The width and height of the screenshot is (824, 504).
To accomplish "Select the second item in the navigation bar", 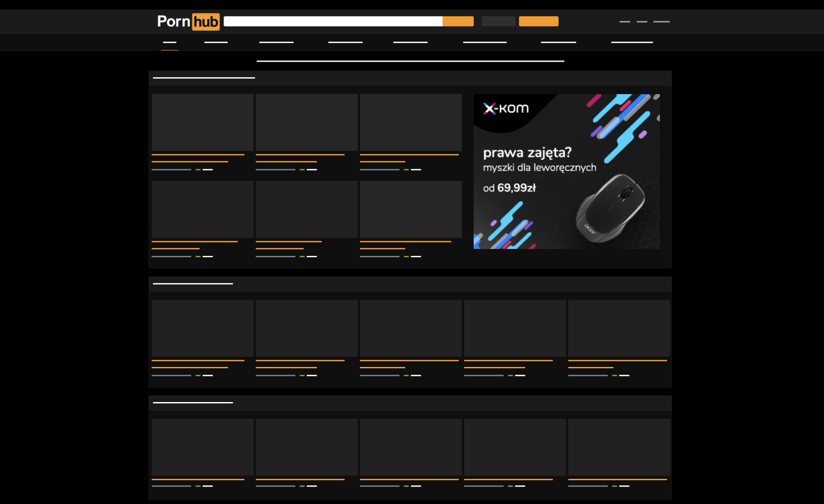I will click(216, 43).
